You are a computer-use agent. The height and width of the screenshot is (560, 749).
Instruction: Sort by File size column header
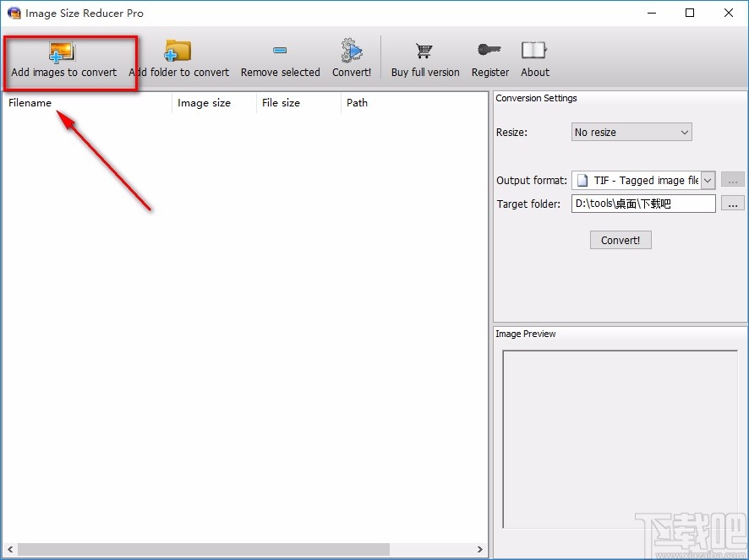pos(298,103)
